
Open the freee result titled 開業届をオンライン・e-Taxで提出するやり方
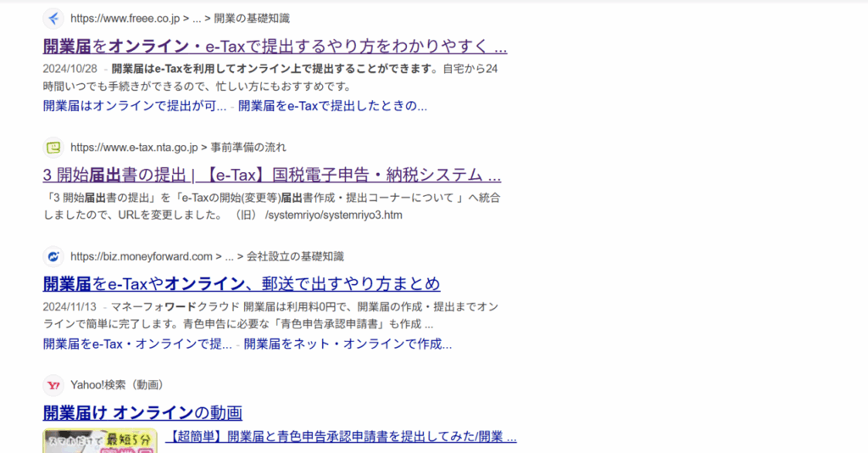275,46
